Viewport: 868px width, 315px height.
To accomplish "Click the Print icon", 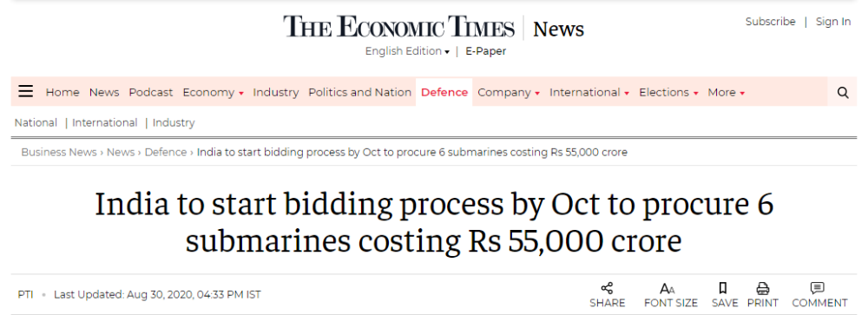I will tap(763, 288).
